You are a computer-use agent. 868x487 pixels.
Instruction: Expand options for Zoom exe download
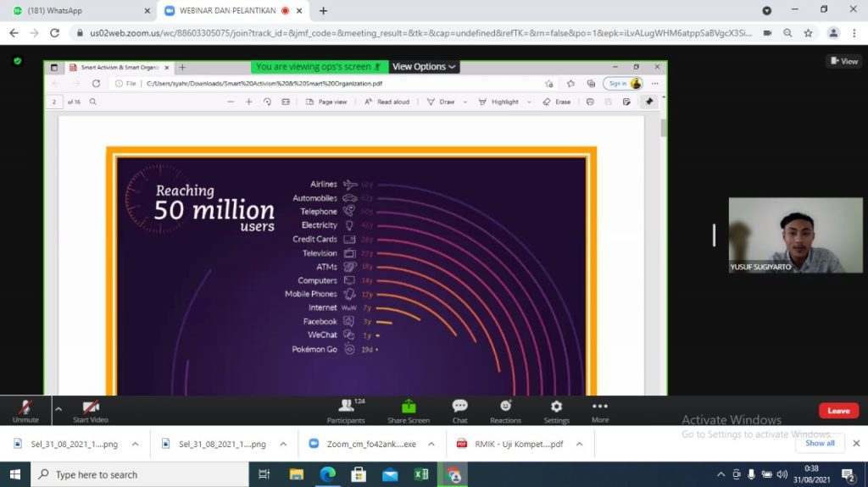click(x=431, y=444)
